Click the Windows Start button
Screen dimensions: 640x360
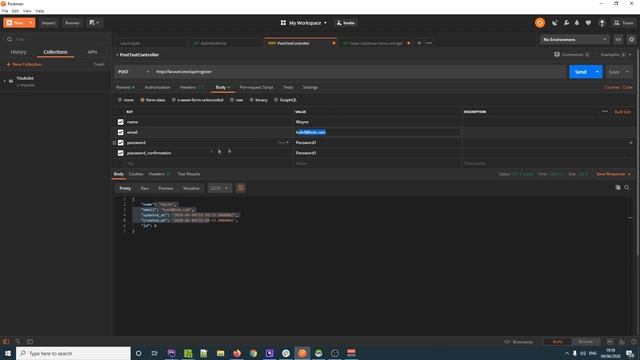pos(8,353)
